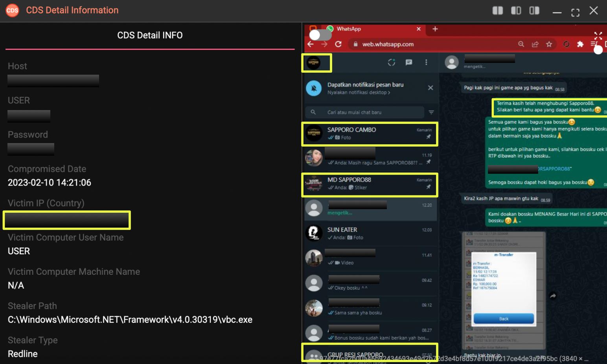
Task: Click the browser reload icon
Action: (338, 44)
